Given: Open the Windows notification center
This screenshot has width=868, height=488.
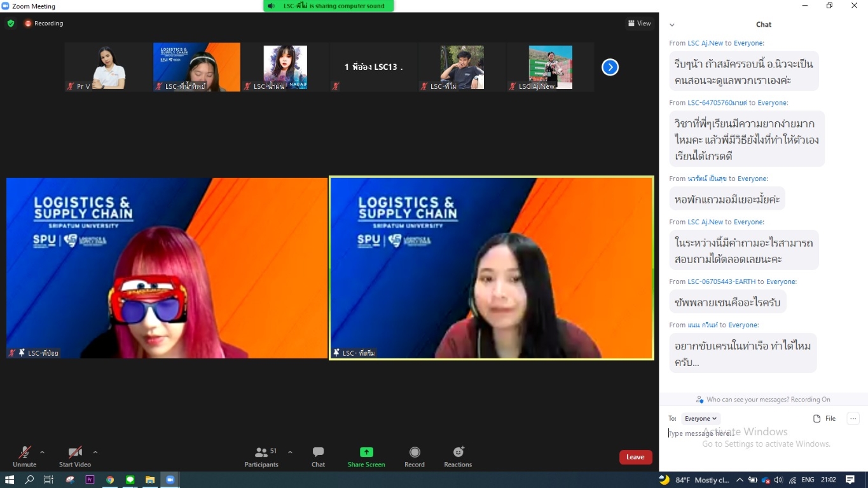Looking at the screenshot, I should click(x=850, y=480).
